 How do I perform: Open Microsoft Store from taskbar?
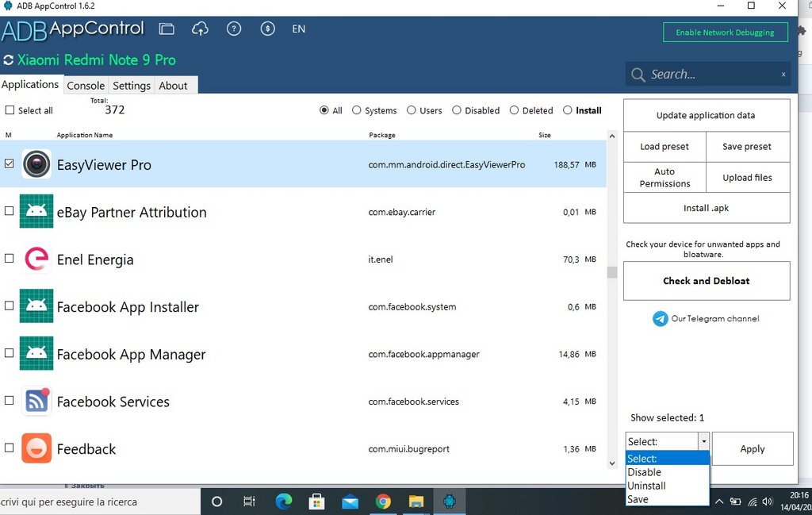pos(316,502)
